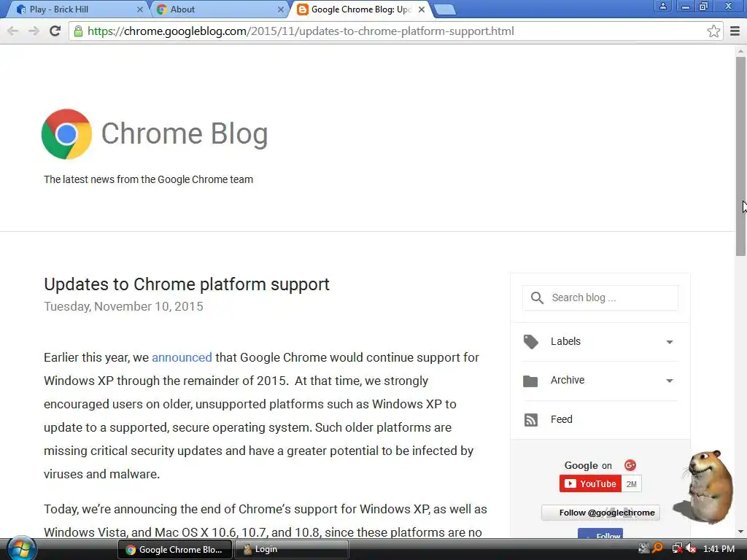
Task: Click the 'Google on' text above YouTube
Action: coord(588,466)
